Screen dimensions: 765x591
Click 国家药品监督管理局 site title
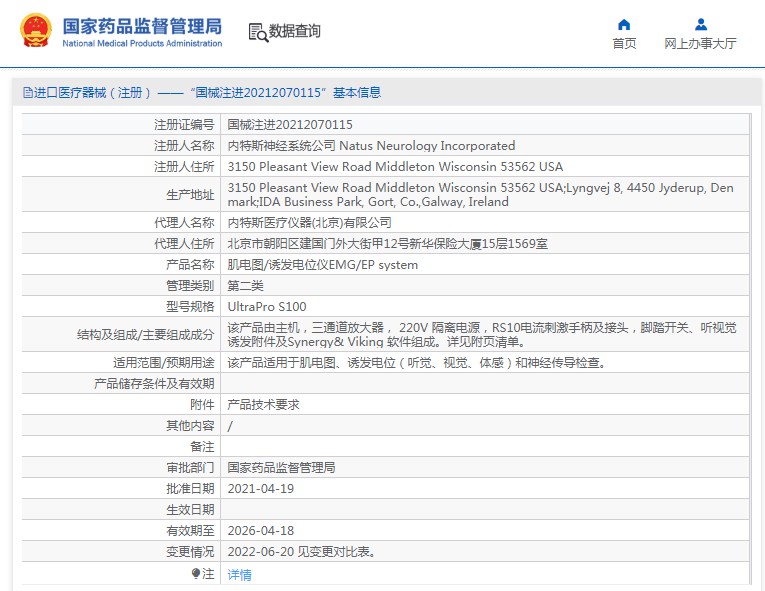142,26
